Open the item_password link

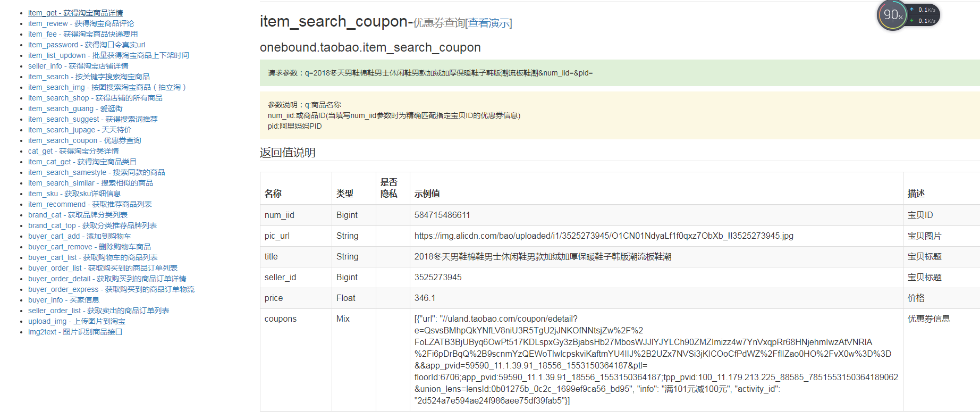pos(87,45)
